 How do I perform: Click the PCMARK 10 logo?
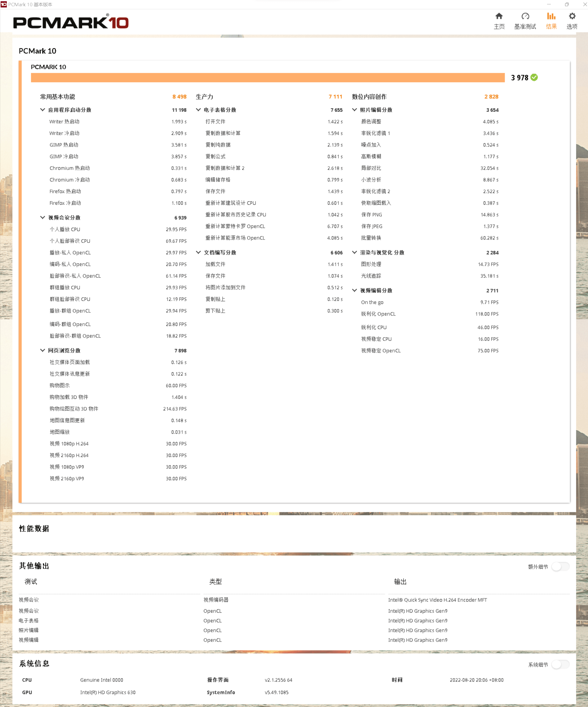pos(71,22)
